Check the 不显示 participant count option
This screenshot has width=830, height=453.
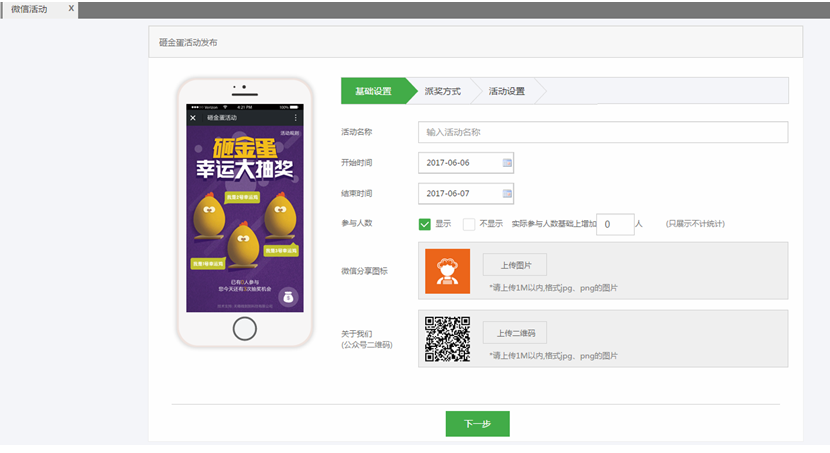pyautogui.click(x=469, y=224)
